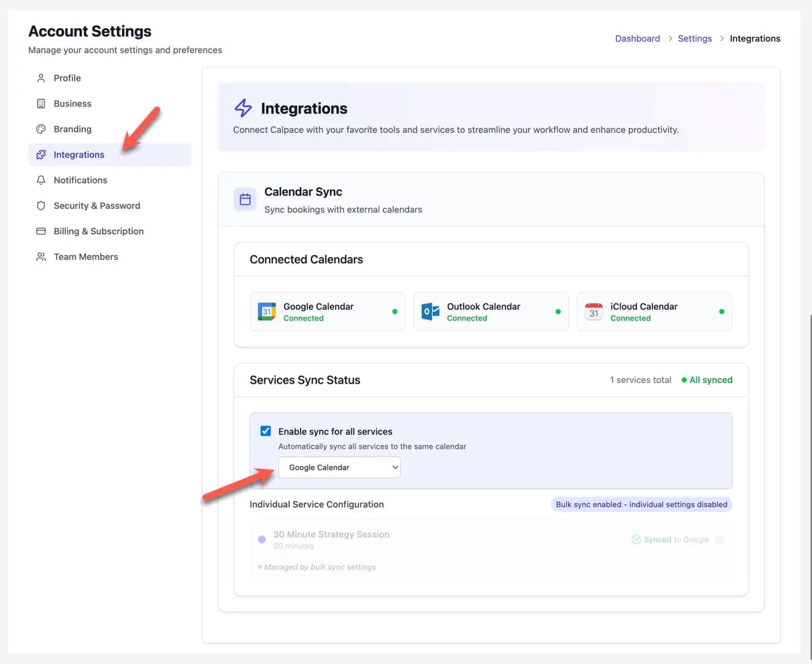Screen dimensions: 812x664
Task: Click the Profile person icon in sidebar
Action: click(41, 78)
